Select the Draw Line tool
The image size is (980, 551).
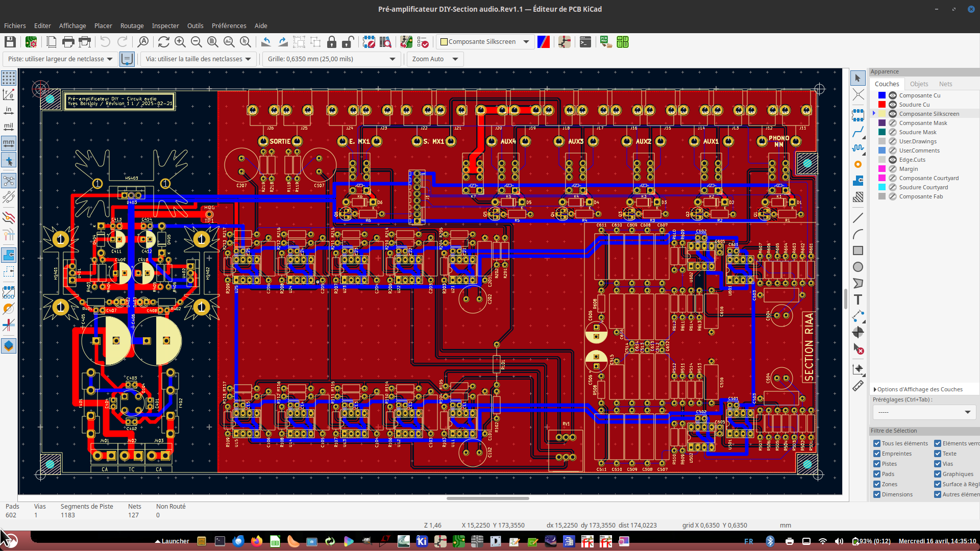[x=858, y=218]
